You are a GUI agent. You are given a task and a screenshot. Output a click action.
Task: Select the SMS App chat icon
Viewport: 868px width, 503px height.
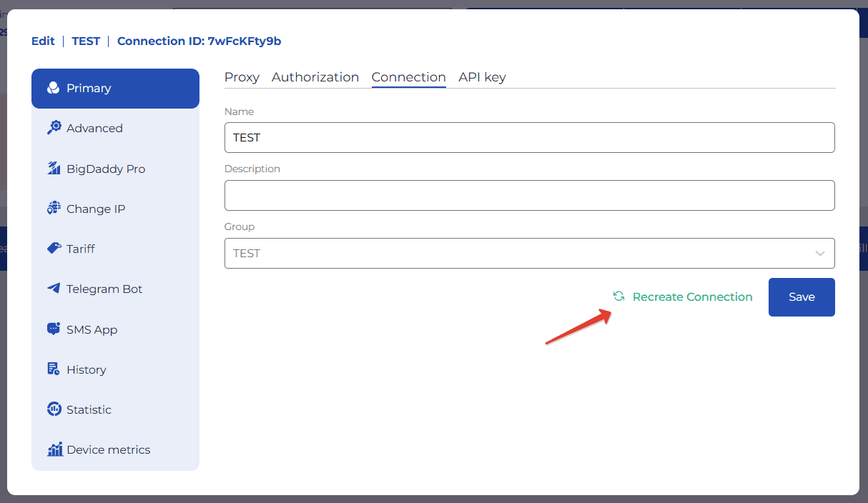(x=54, y=329)
